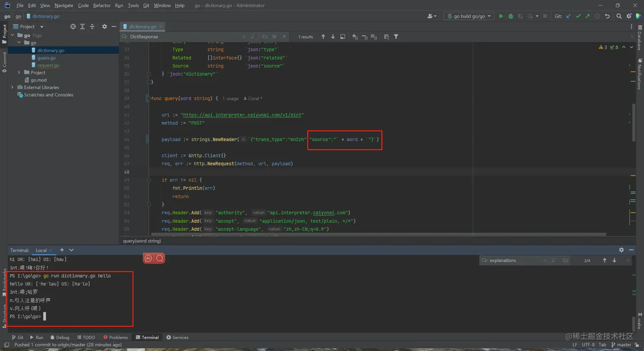
Task: Toggle filter search results funnel icon
Action: tap(396, 37)
